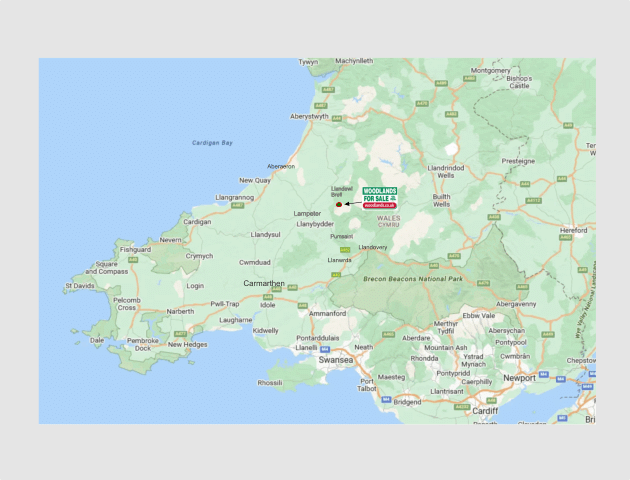Click the red woodland location marker
The height and width of the screenshot is (480, 630).
(x=339, y=204)
